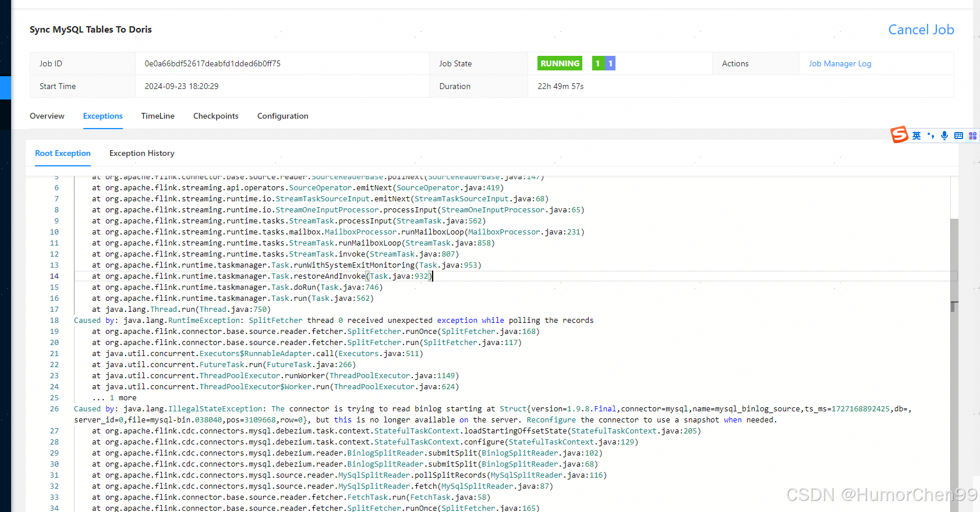
Task: Open the Exception History sub-tab
Action: pyautogui.click(x=142, y=153)
